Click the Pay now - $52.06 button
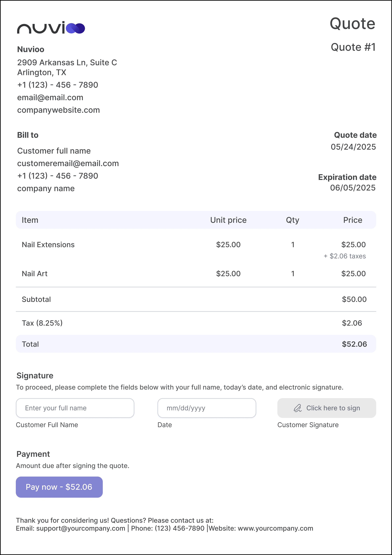392x555 pixels. 59,487
